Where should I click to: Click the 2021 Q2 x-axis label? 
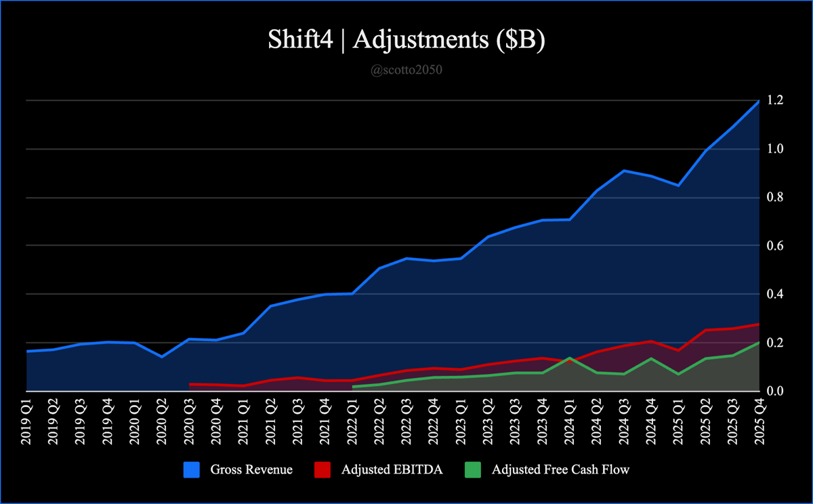[x=270, y=421]
